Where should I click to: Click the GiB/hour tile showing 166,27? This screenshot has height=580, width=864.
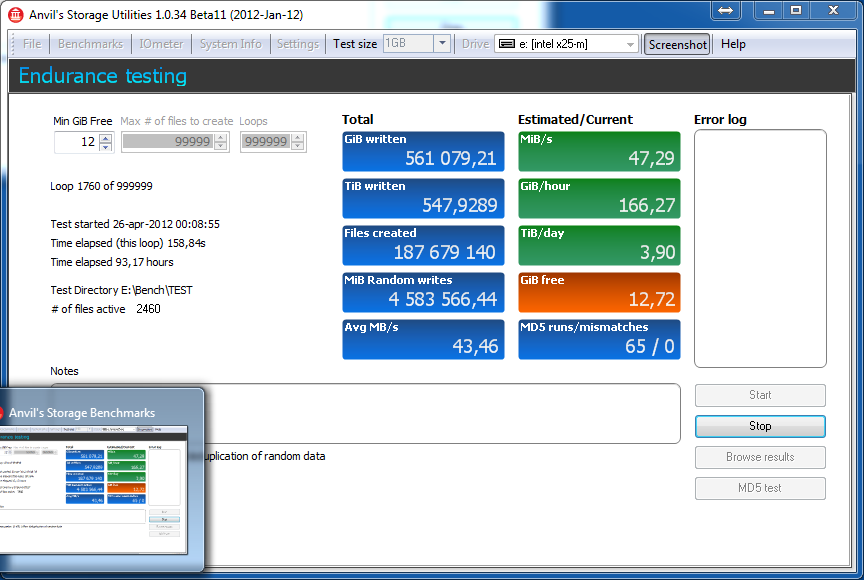pyautogui.click(x=599, y=198)
